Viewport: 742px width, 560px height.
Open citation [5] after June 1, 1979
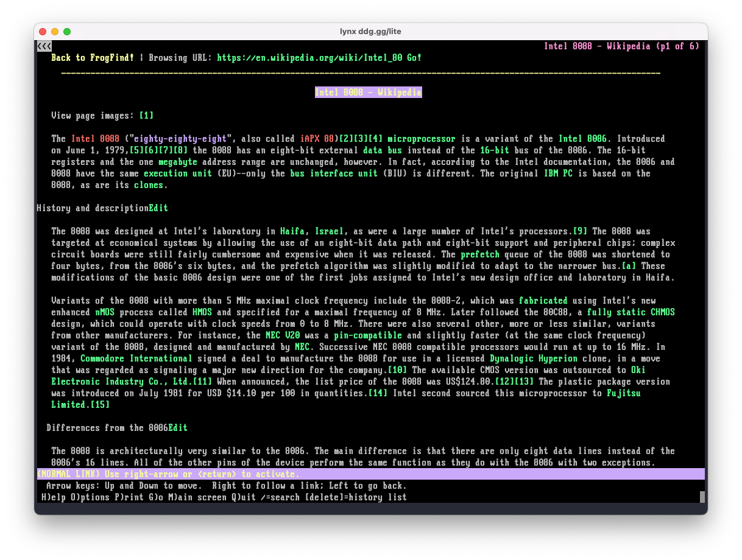click(136, 150)
